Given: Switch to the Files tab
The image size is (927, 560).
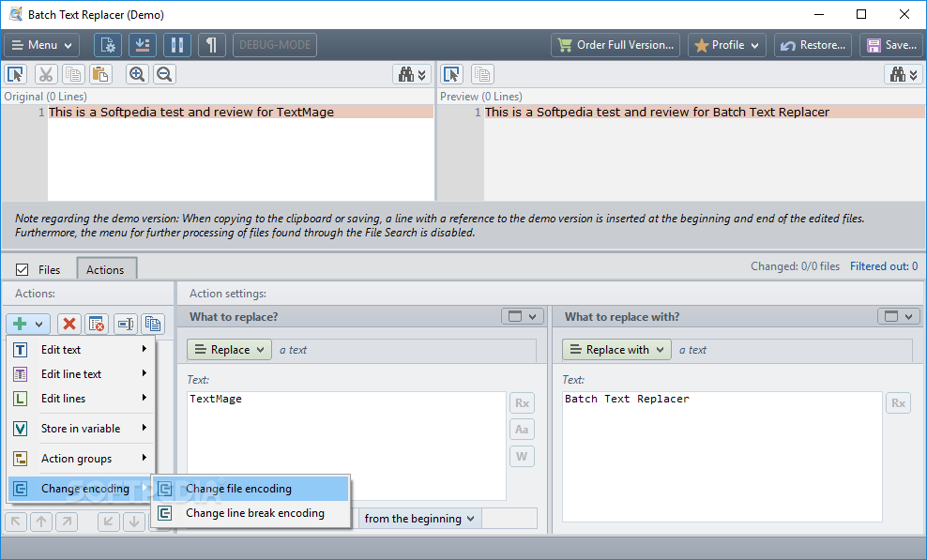Looking at the screenshot, I should (x=50, y=269).
